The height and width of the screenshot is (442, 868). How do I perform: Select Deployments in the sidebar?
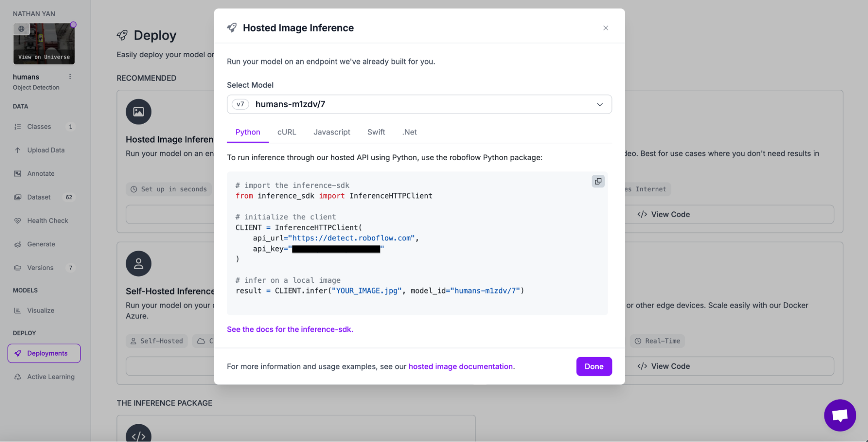click(x=44, y=353)
